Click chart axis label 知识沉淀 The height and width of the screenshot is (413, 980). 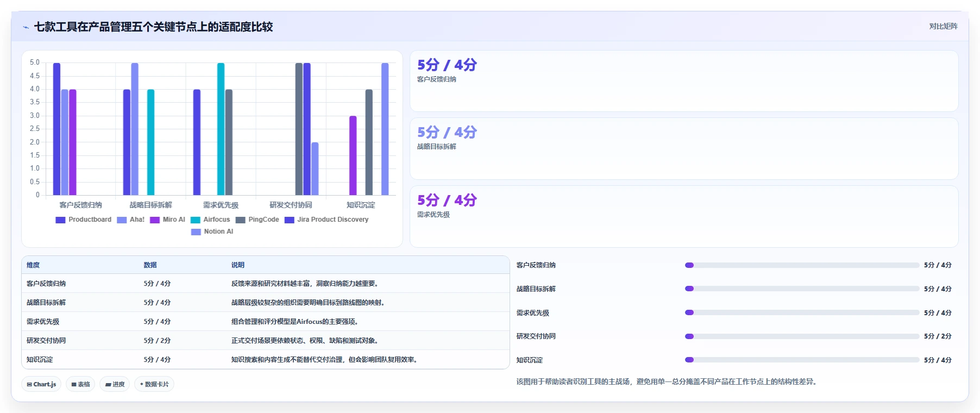click(361, 205)
